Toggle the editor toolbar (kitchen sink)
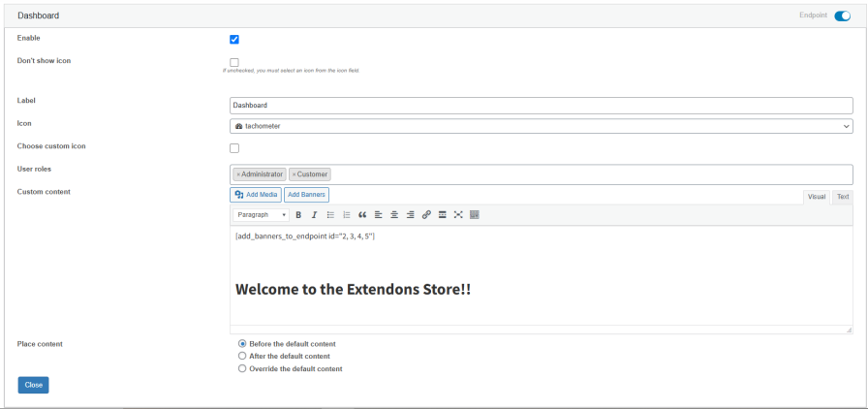The width and height of the screenshot is (868, 409). (x=475, y=215)
